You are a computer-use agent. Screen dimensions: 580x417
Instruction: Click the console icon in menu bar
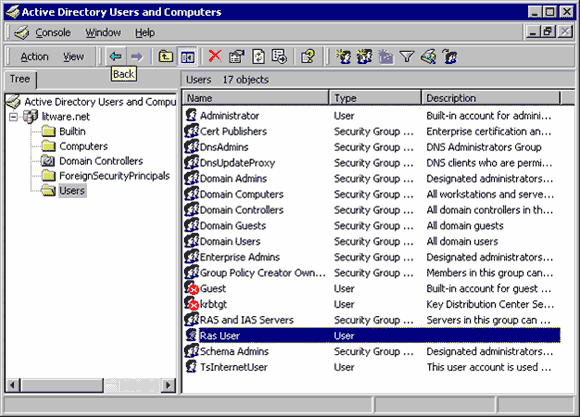tap(21, 33)
